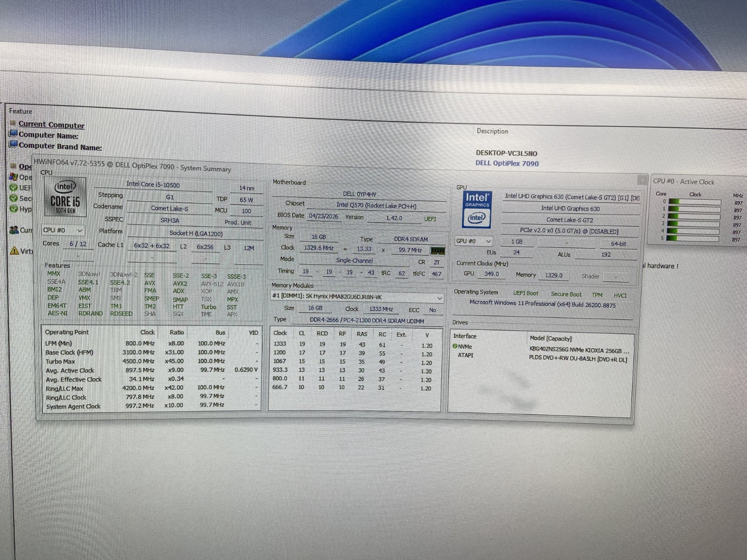747x560 pixels.
Task: Click the Avg. Effective Clock row
Action: (x=151, y=379)
